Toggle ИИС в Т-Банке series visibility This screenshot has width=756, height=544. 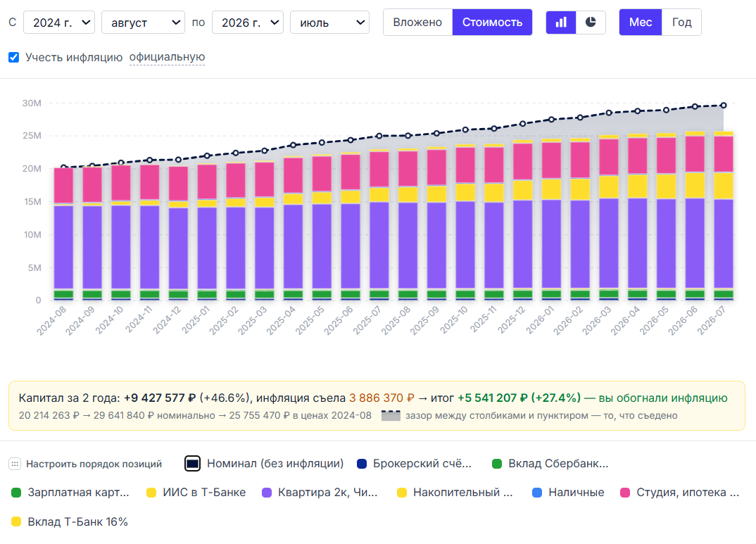pyautogui.click(x=196, y=493)
